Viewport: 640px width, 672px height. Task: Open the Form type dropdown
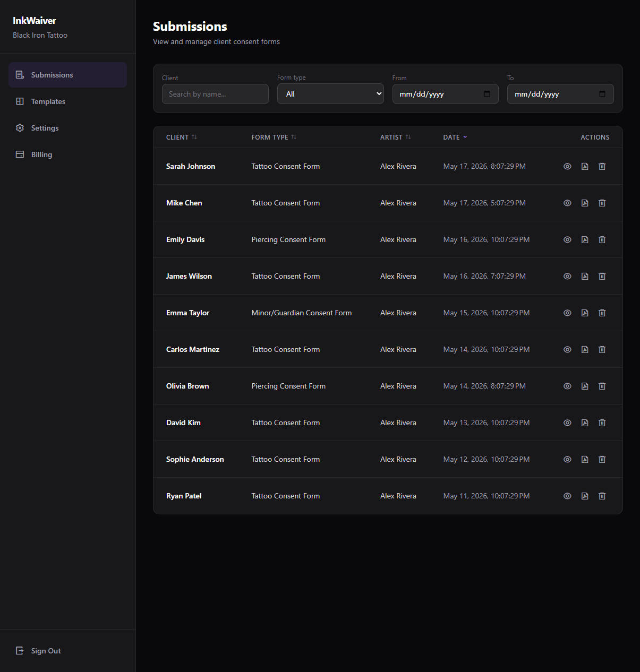330,94
